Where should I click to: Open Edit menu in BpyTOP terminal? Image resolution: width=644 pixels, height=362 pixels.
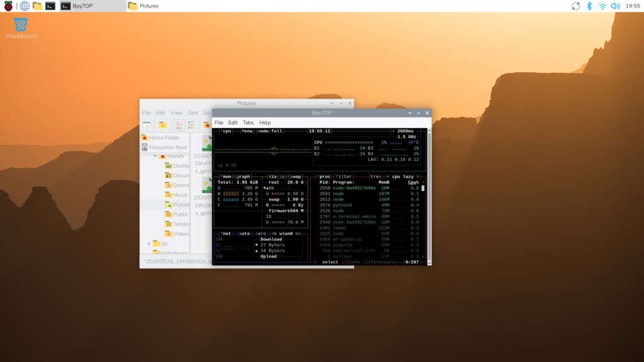tap(233, 123)
